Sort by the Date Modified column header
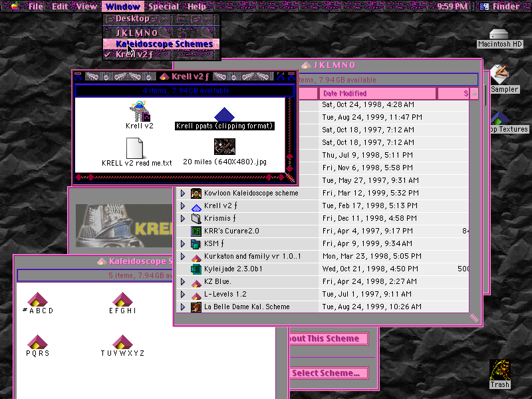The width and height of the screenshot is (532, 399). tap(377, 93)
